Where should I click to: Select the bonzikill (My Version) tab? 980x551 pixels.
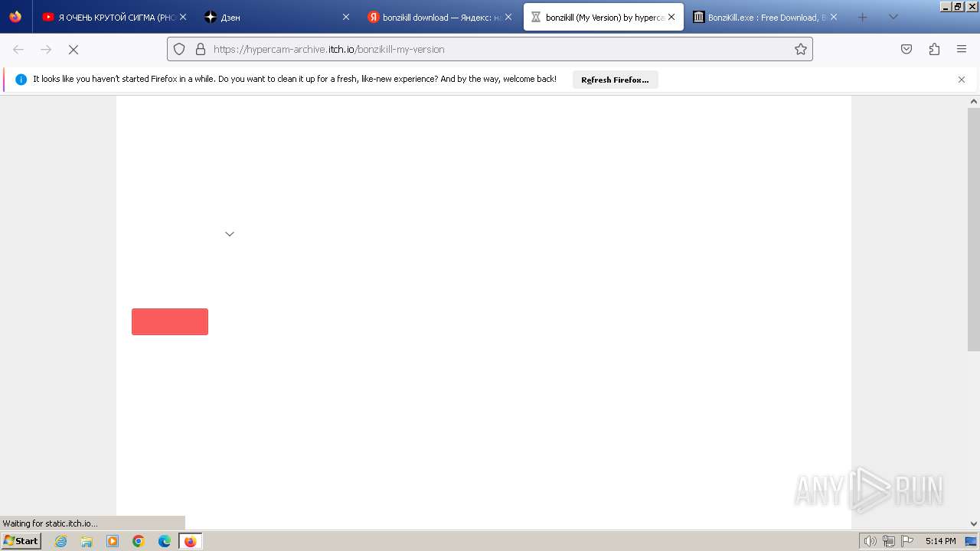click(x=603, y=17)
